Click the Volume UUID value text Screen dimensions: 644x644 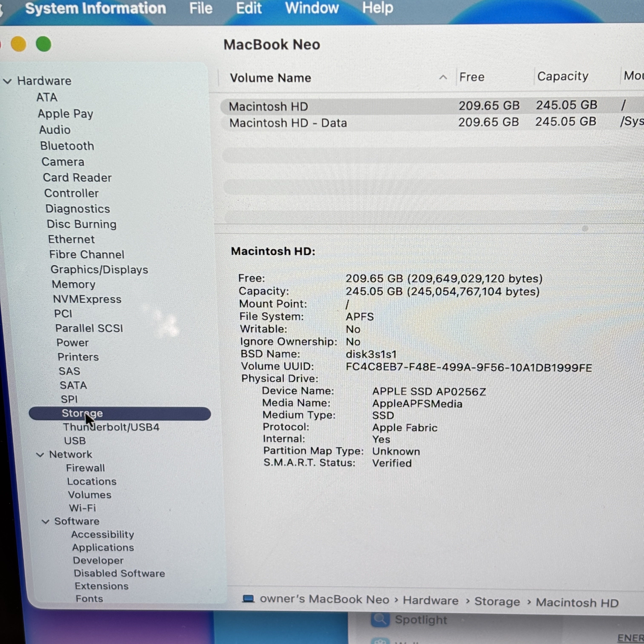pyautogui.click(x=469, y=367)
